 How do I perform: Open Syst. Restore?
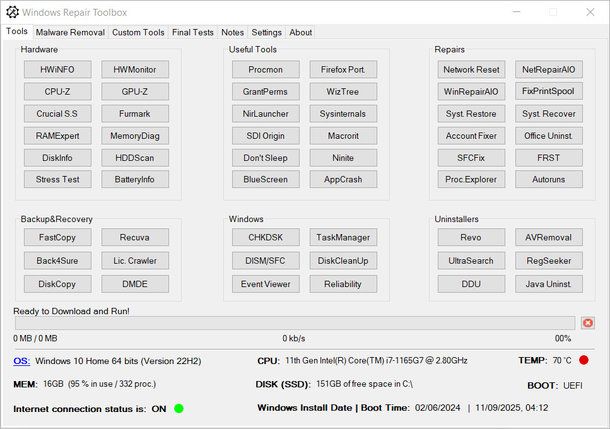coord(471,114)
